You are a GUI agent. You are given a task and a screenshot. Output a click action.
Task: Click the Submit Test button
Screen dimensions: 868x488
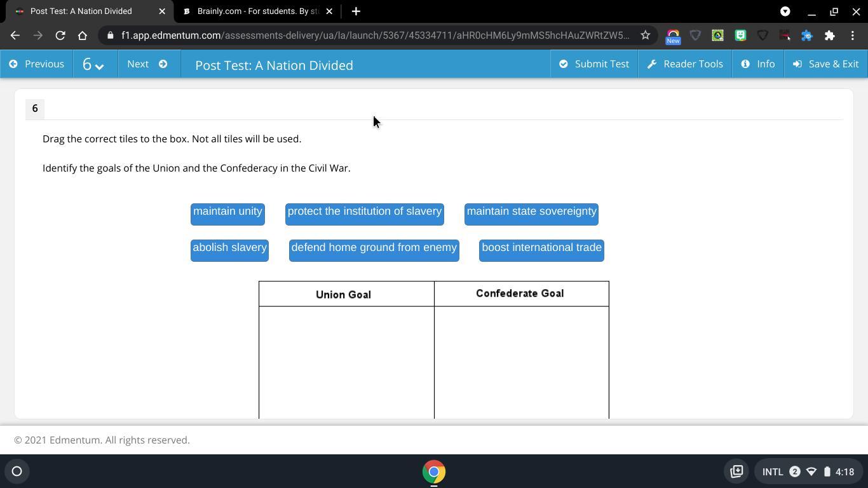(593, 64)
